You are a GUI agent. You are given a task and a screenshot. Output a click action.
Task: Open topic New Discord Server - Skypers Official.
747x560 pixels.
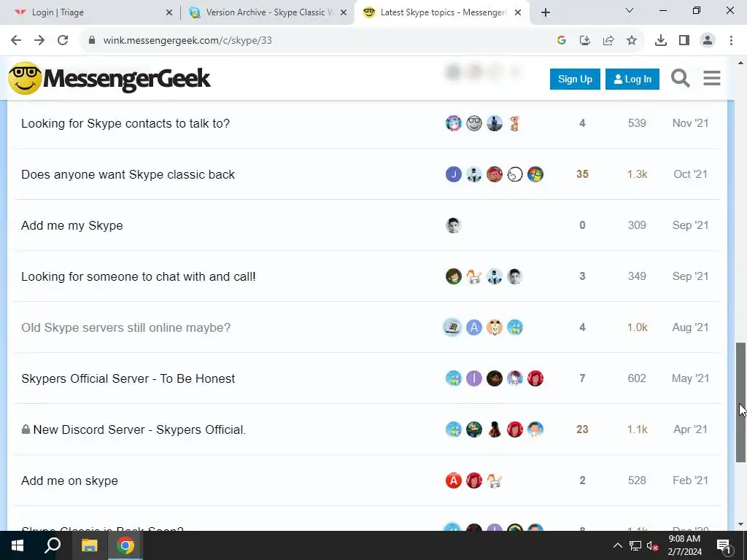139,429
